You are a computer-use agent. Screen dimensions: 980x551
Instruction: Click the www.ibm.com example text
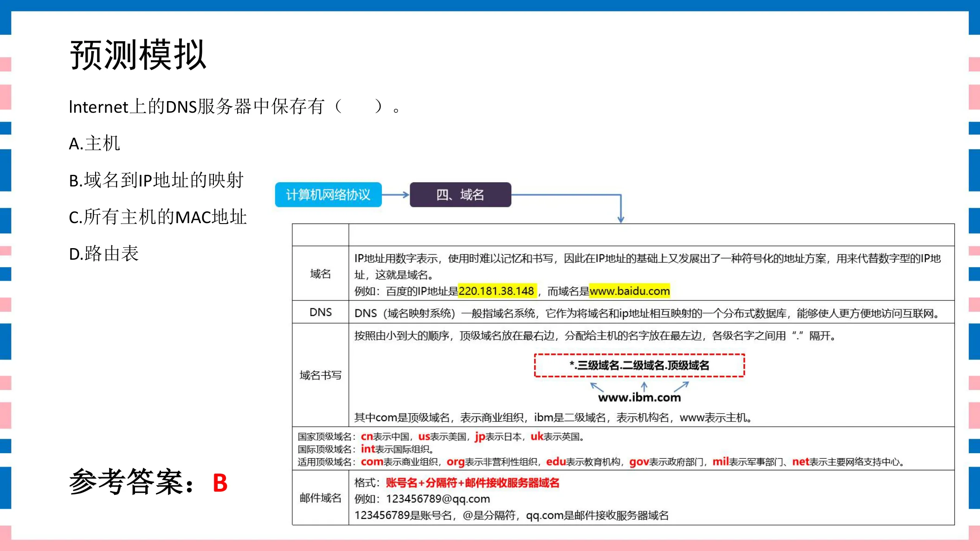[x=639, y=397]
